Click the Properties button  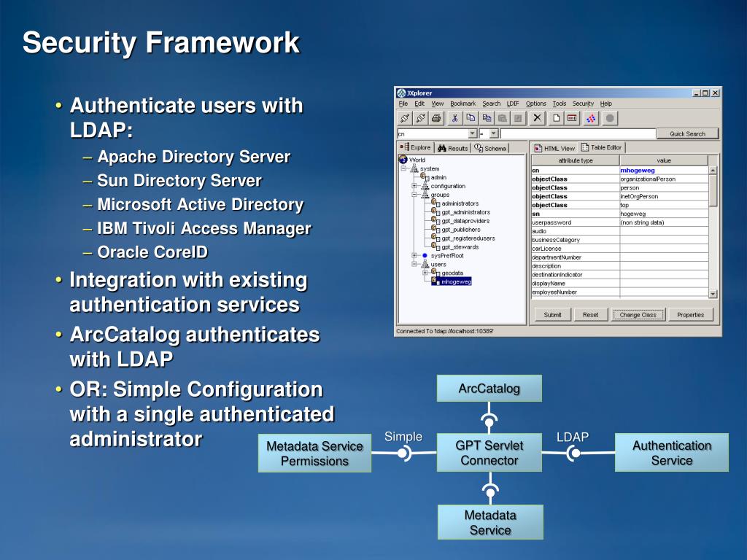(x=690, y=315)
